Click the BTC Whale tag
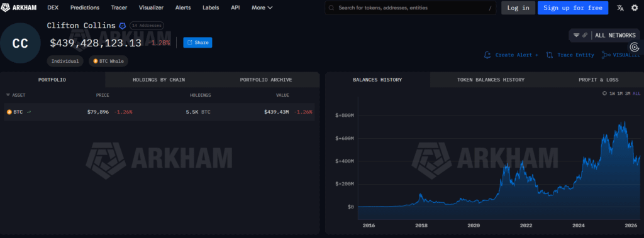Screen dimensions: 644x238 click(x=108, y=61)
